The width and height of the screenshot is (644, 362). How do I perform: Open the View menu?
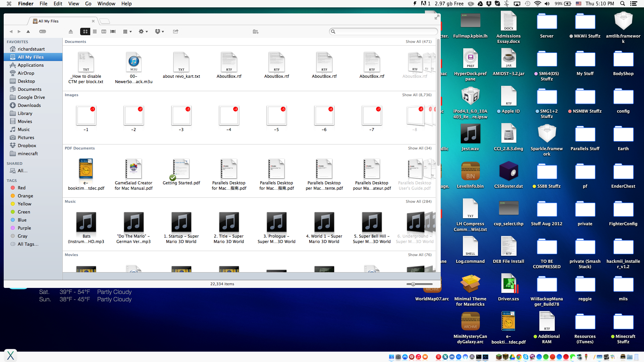pyautogui.click(x=73, y=4)
